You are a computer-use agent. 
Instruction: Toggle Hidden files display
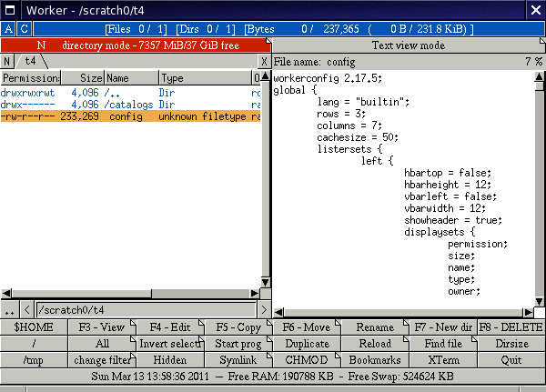[x=170, y=360]
